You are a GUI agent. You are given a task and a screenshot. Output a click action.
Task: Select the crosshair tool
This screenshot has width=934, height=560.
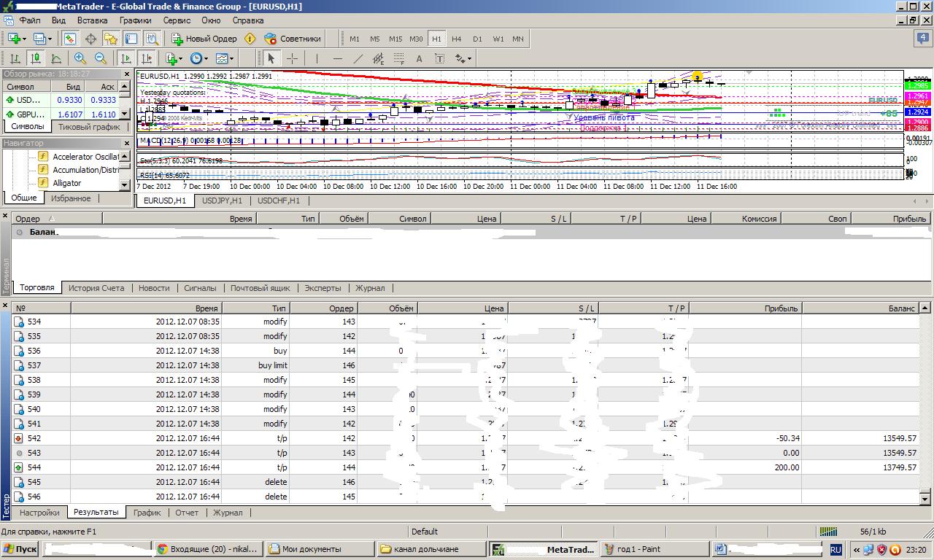292,58
